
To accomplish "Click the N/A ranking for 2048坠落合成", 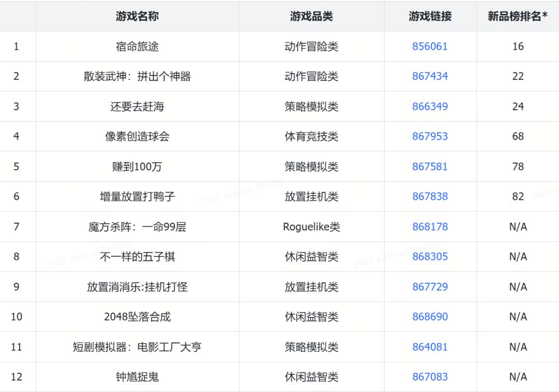I will [518, 317].
